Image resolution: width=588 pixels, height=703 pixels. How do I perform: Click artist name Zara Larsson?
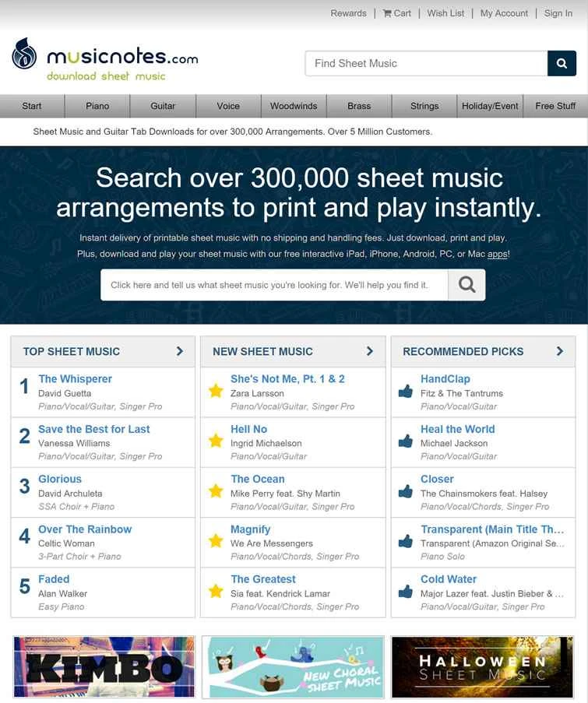pyautogui.click(x=257, y=393)
